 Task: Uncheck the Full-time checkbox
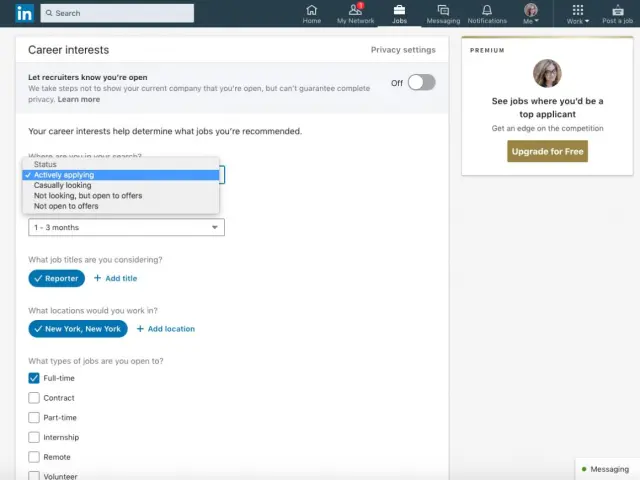[34, 378]
